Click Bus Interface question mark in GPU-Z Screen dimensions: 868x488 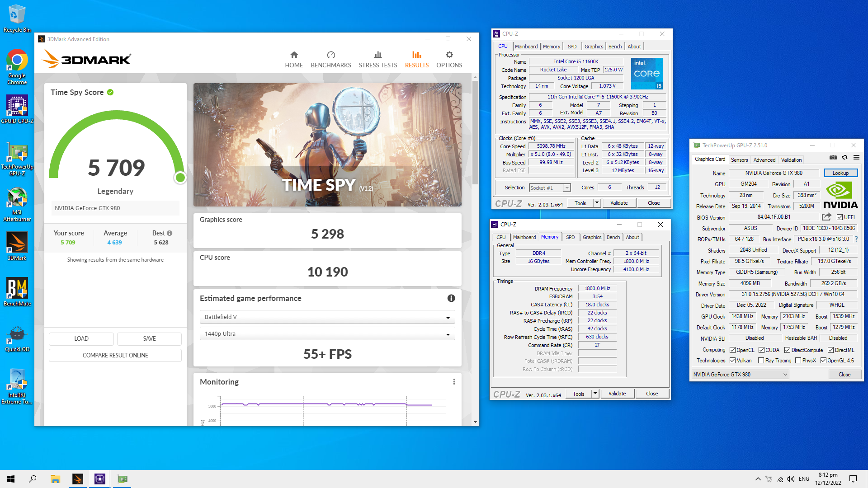pyautogui.click(x=856, y=239)
